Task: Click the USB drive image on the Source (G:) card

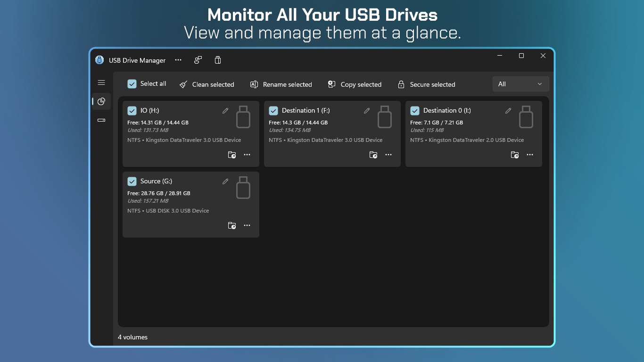Action: tap(243, 188)
